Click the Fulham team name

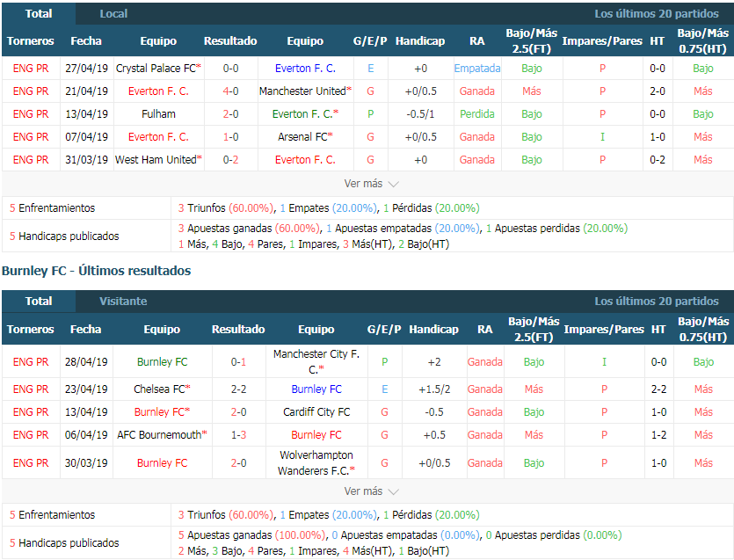(159, 114)
